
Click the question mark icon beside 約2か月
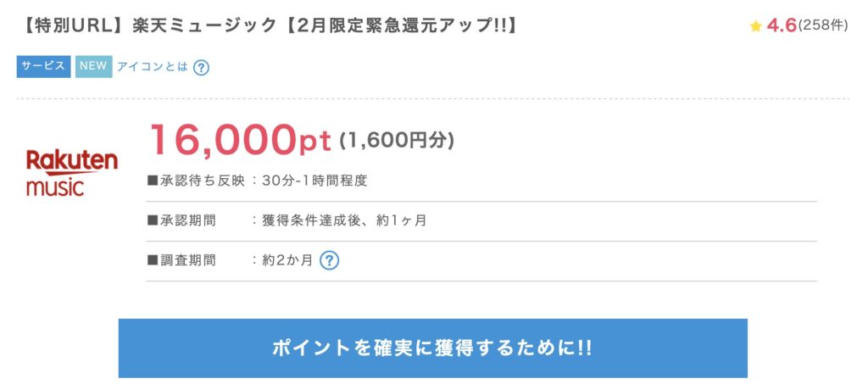coord(330,260)
